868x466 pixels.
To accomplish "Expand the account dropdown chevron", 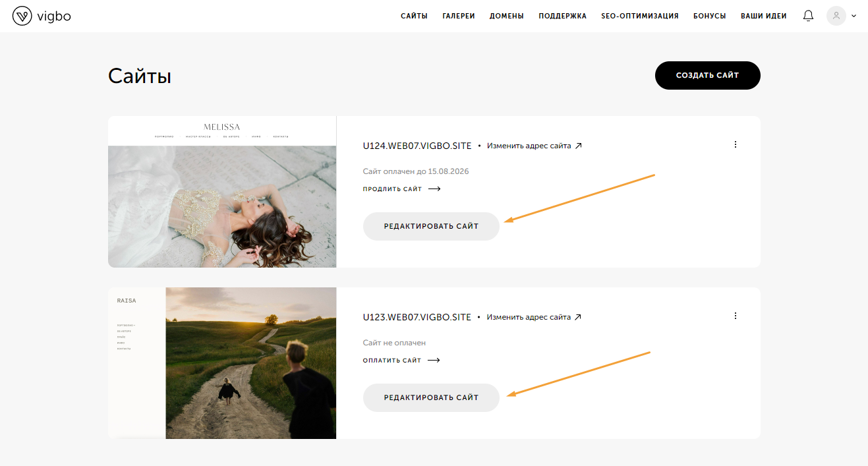I will 854,16.
